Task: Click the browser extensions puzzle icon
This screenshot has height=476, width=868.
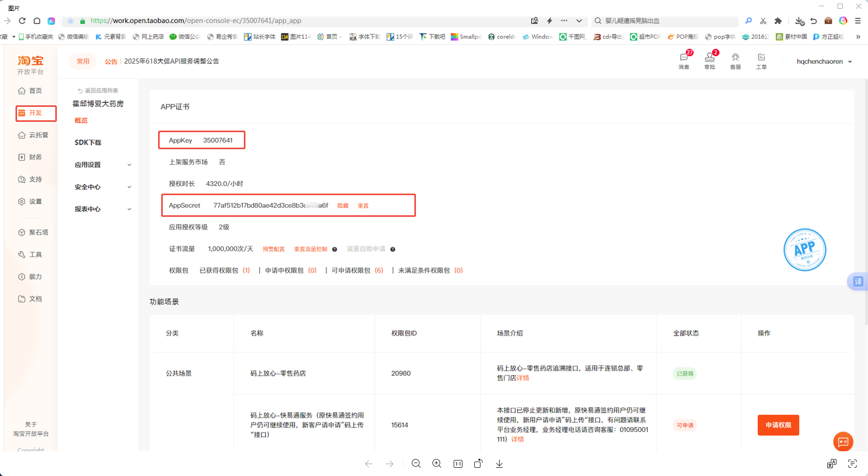Action: [778, 21]
